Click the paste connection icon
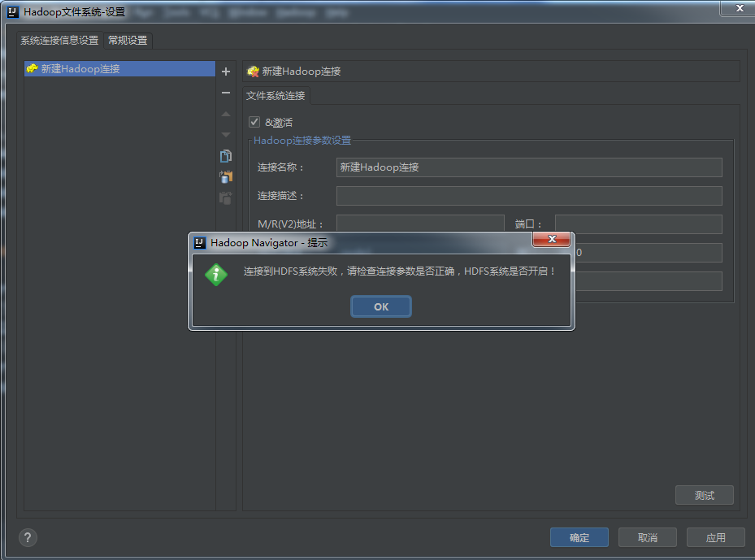Viewport: 755px width, 560px height. [x=226, y=176]
